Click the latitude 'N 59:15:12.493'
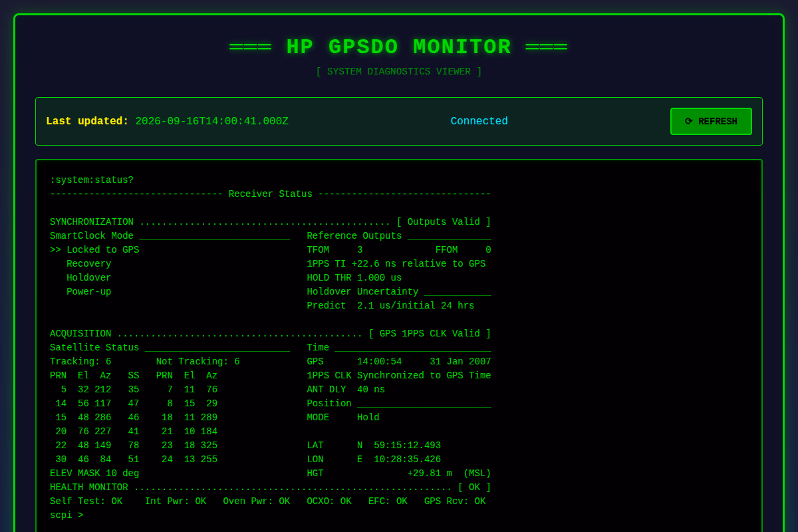Viewport: 798px width, 532px height. point(399,446)
